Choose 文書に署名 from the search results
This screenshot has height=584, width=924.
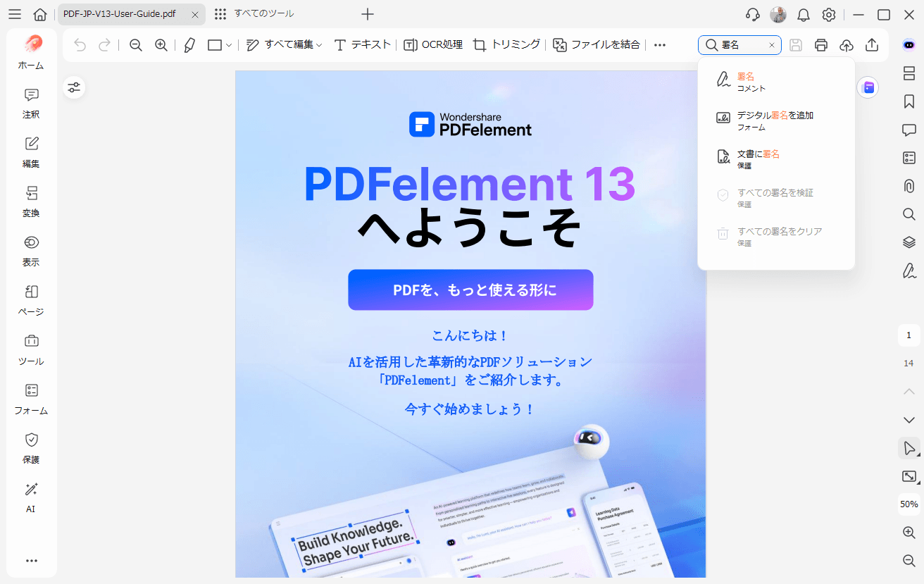pyautogui.click(x=776, y=159)
